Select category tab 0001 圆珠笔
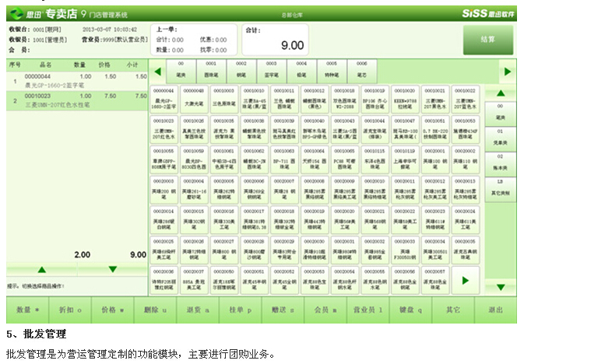 pyautogui.click(x=211, y=68)
